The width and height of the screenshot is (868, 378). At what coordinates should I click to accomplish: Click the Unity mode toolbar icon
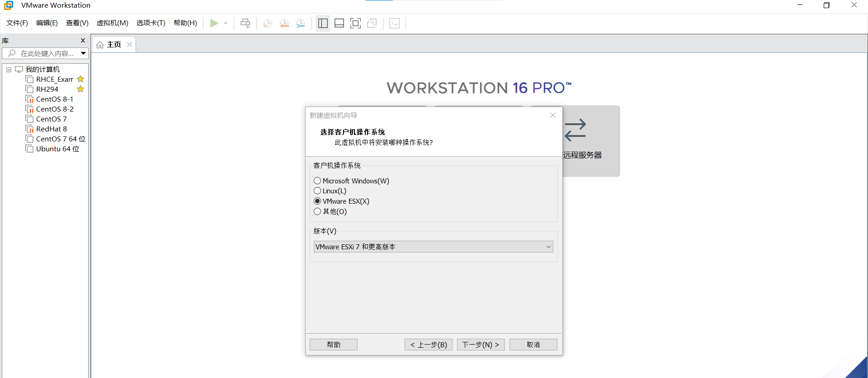372,23
